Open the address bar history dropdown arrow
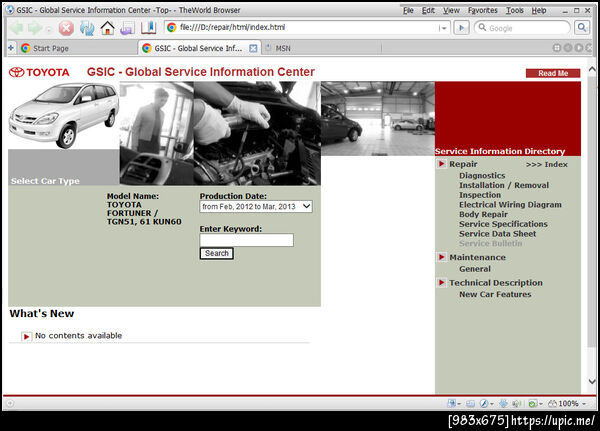600x431 pixels. [x=443, y=28]
